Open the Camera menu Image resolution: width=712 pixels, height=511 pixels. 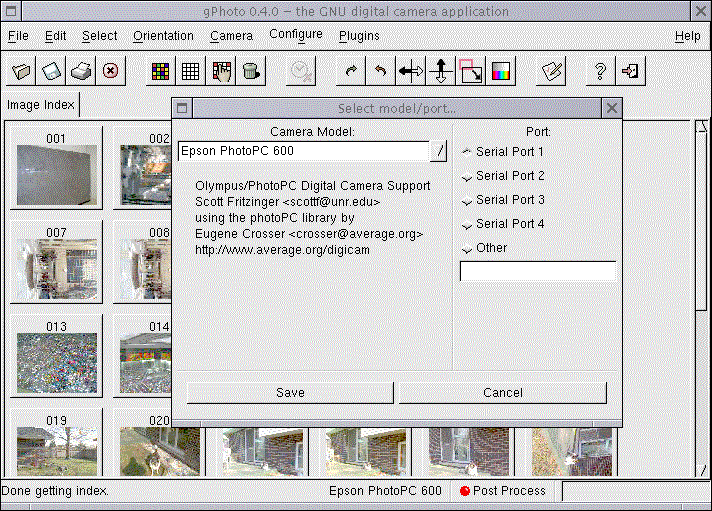231,36
